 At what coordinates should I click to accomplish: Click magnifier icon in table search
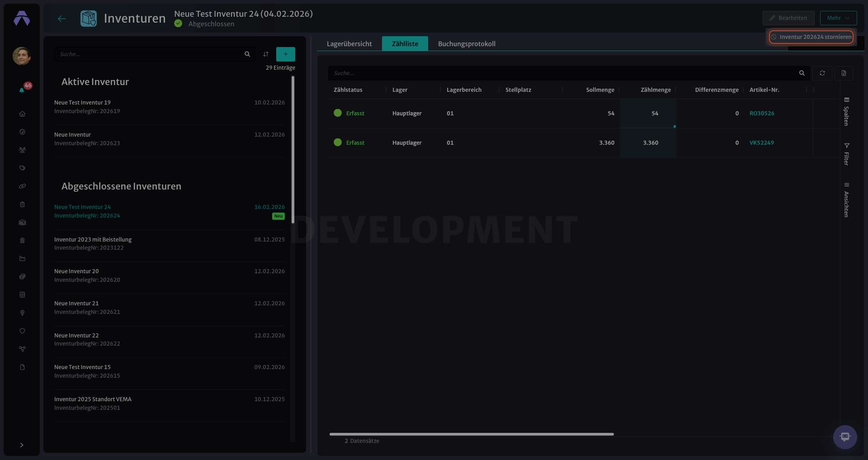[x=802, y=73]
